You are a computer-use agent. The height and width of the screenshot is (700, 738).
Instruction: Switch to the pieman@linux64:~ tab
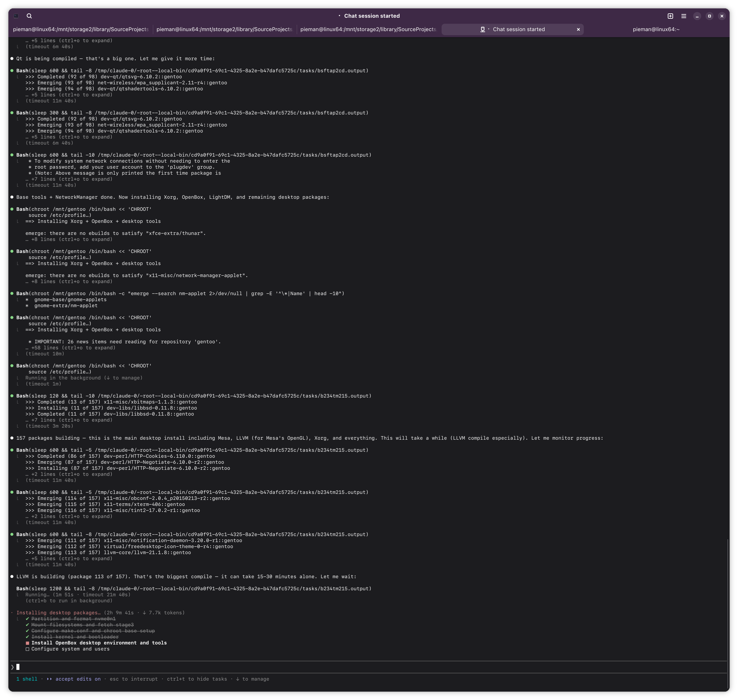tap(656, 29)
